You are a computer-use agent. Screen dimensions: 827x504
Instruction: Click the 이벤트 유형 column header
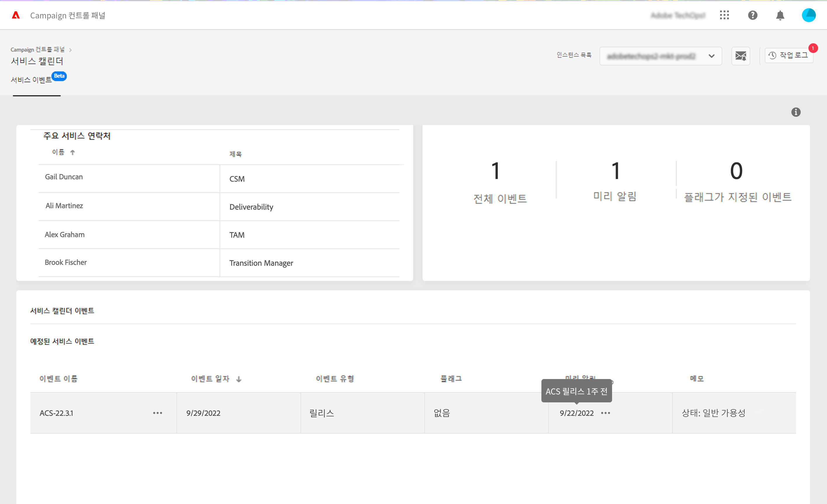tap(335, 378)
